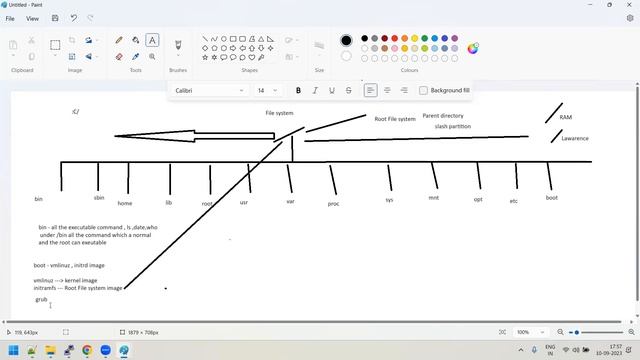Toggle Italic text formatting
The width and height of the screenshot is (640, 360).
[x=315, y=90]
